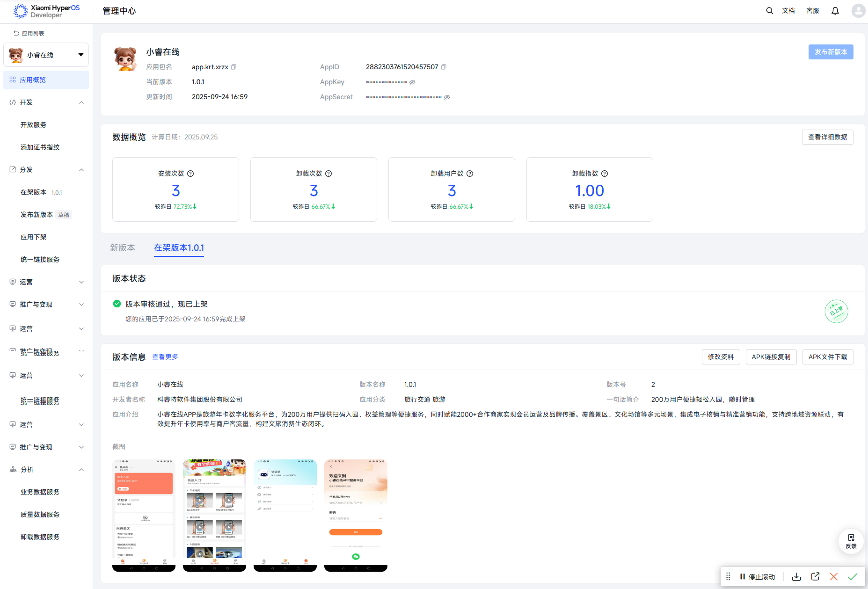Open the 小睿在线 app selector dropdown
Screen dimensions: 868x589
point(46,55)
